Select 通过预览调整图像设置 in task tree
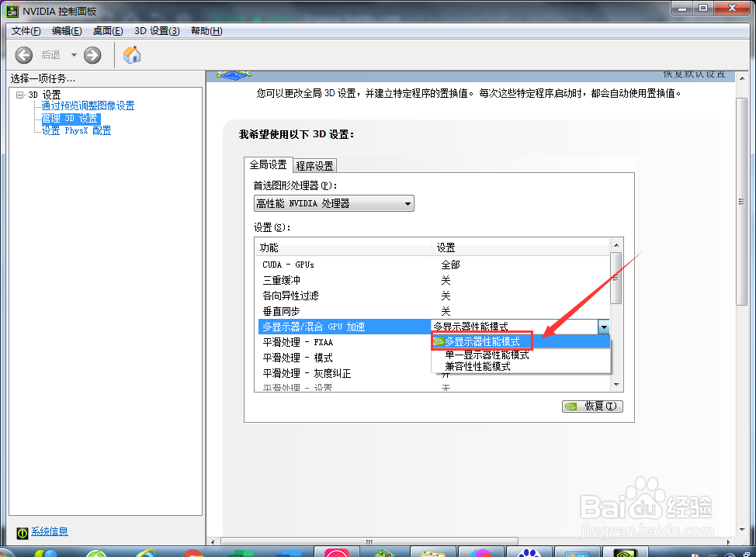756x557 pixels. [88, 106]
